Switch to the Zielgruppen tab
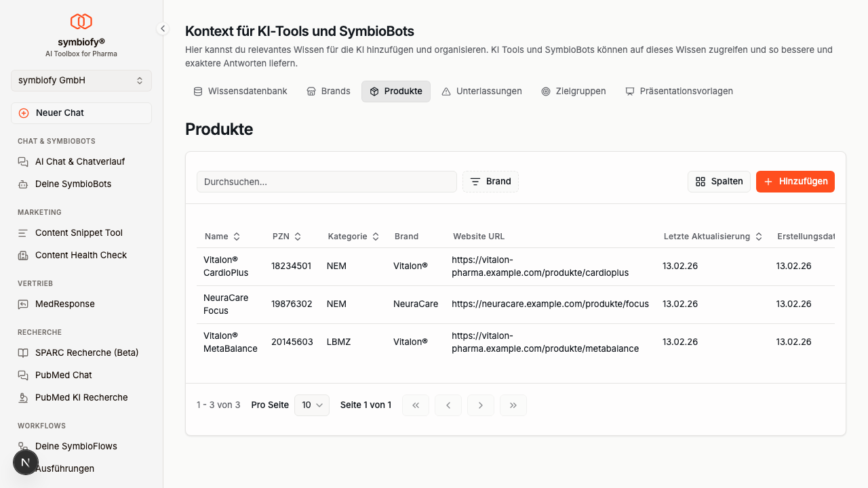868x488 pixels. pyautogui.click(x=574, y=91)
